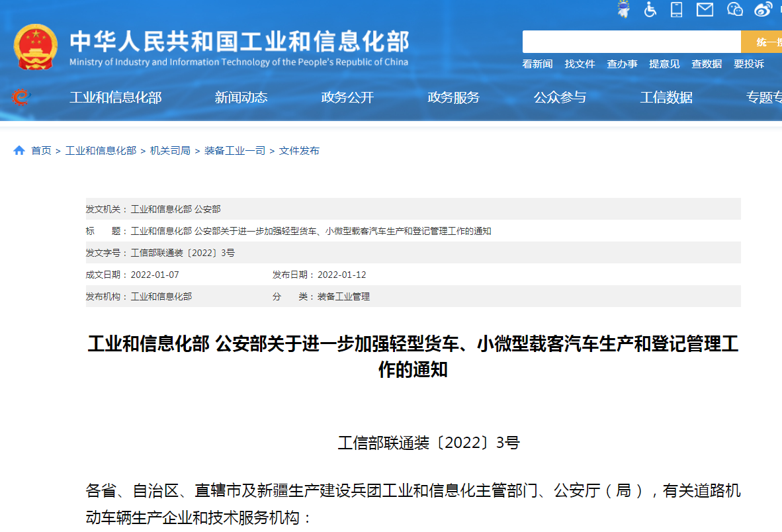Image resolution: width=782 pixels, height=532 pixels.
Task: Open the email envelope icon
Action: [705, 9]
